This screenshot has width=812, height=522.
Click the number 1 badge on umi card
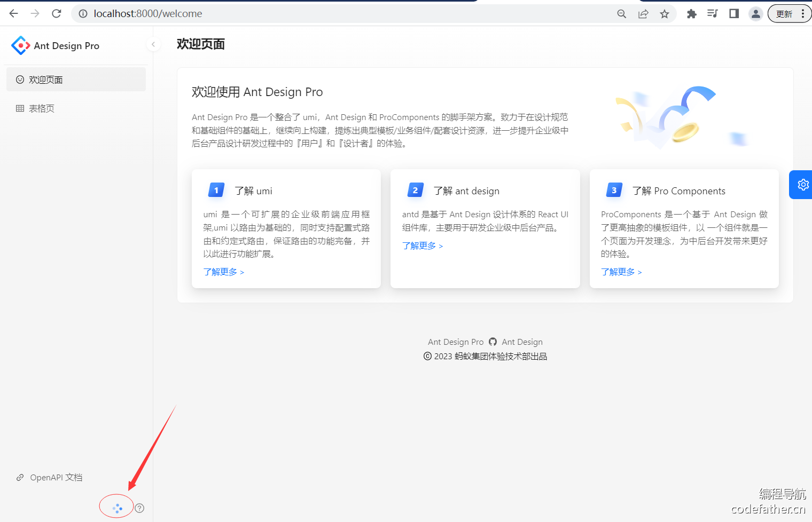coord(216,190)
